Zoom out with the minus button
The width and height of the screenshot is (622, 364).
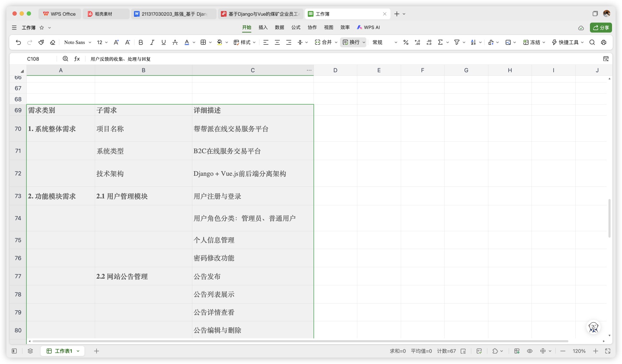563,351
